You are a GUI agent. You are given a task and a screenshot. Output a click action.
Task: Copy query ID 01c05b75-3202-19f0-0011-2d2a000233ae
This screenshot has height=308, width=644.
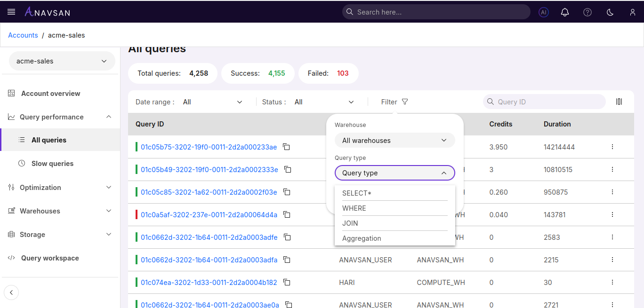pyautogui.click(x=286, y=147)
